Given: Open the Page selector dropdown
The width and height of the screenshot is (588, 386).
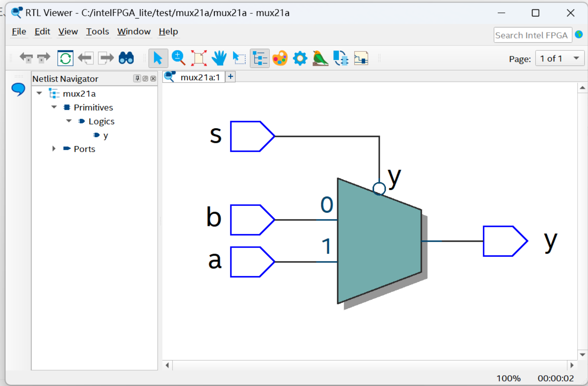Looking at the screenshot, I should coord(560,58).
